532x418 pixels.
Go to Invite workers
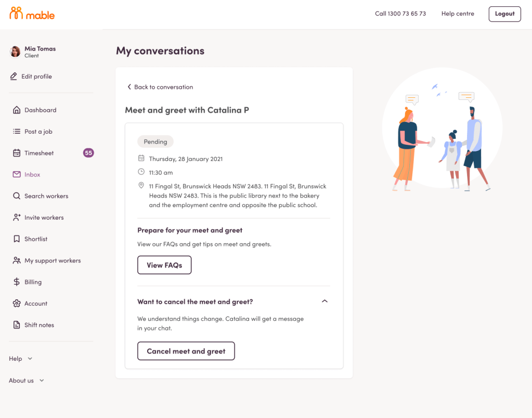(44, 218)
